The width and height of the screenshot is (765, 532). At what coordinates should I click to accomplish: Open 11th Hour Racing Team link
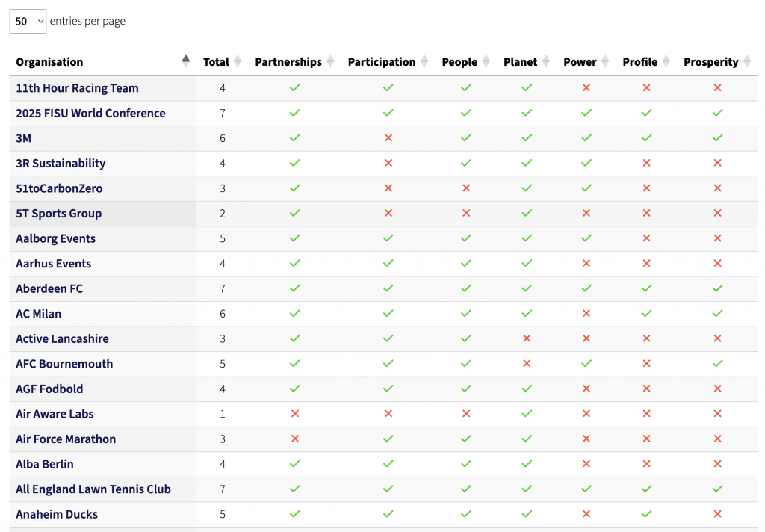tap(77, 88)
